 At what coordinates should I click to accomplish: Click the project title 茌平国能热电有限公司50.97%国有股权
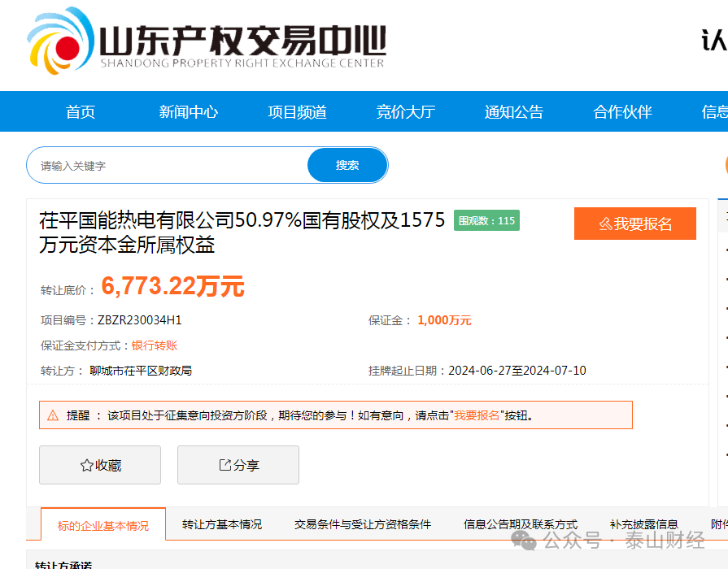coord(242,232)
